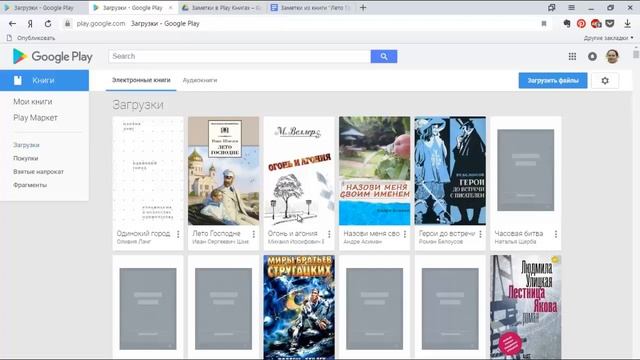The height and width of the screenshot is (360, 640).
Task: Open the Google apps grid
Action: pyautogui.click(x=572, y=56)
